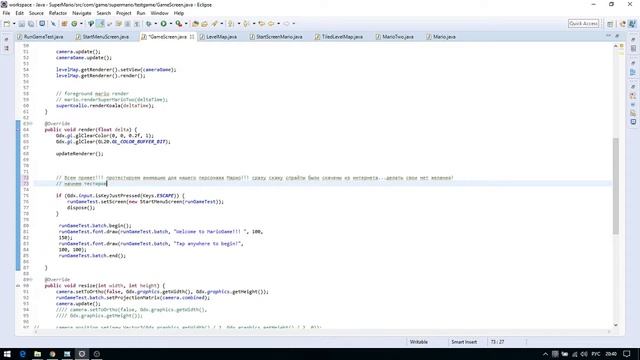Close the GameScreen.java tab
Viewport: 640px width, 360px height.
pos(192,37)
